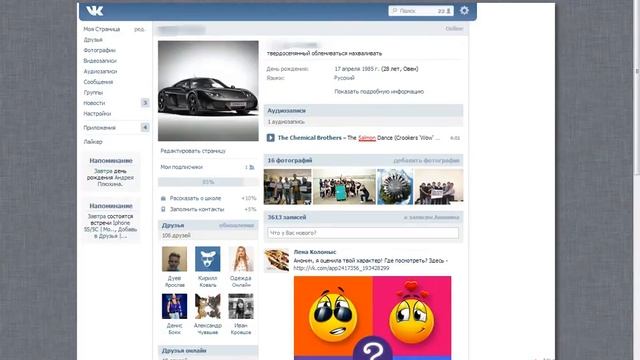Click the Приложения counter badge
640x360 pixels.
[145, 128]
